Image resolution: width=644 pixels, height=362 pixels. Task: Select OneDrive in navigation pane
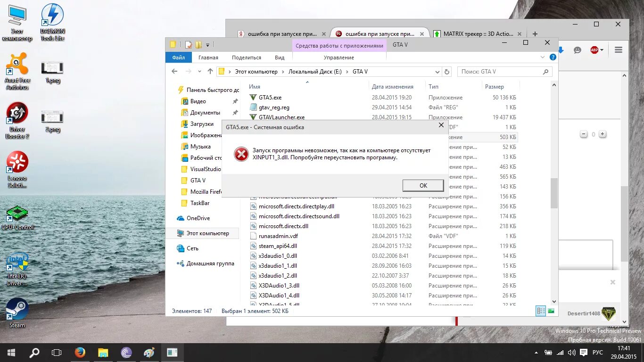click(198, 218)
